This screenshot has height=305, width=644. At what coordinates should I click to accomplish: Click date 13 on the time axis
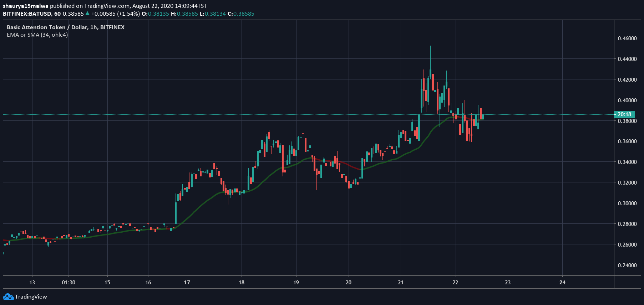(x=32, y=282)
